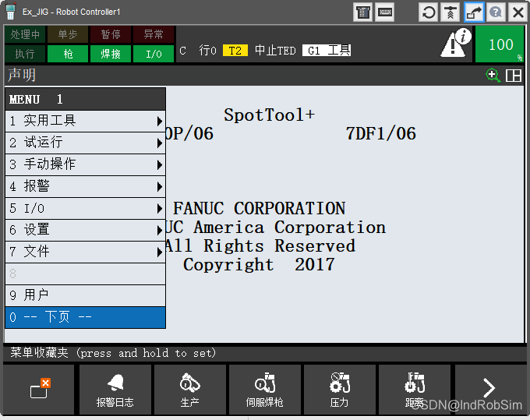Select menu item 7 文件
Image resolution: width=530 pixels, height=420 pixels.
85,252
